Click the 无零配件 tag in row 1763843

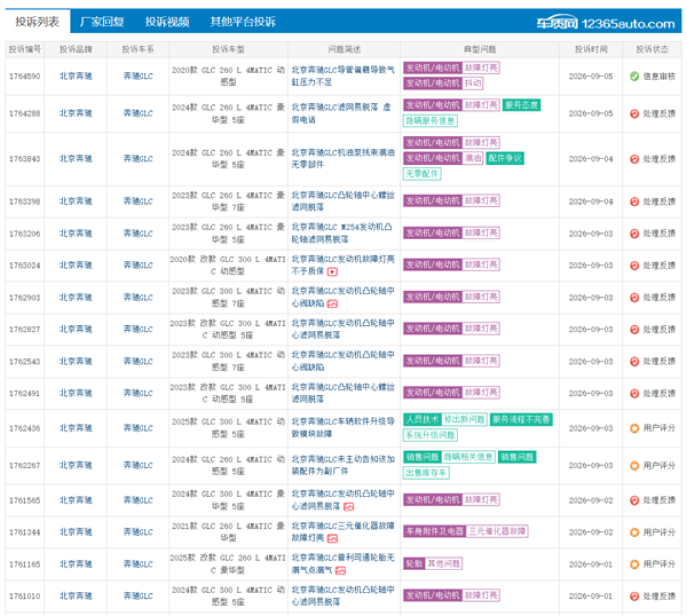click(422, 174)
